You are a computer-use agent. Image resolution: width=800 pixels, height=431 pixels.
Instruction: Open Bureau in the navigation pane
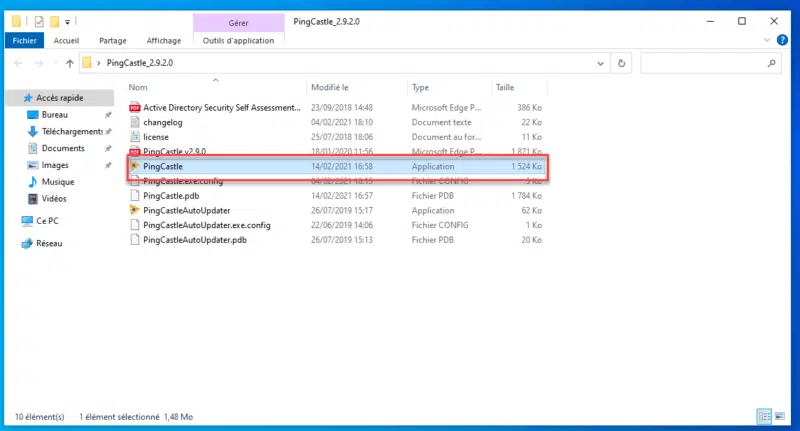tap(55, 115)
